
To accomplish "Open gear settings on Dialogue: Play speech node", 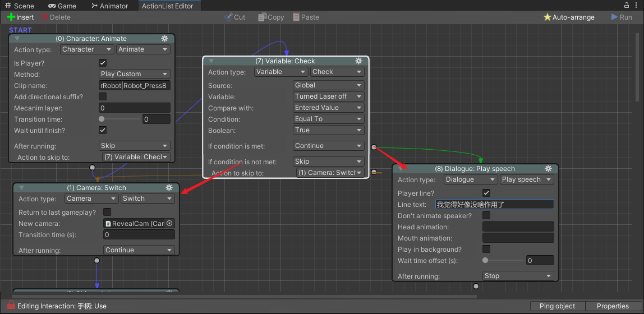I will pyautogui.click(x=548, y=169).
